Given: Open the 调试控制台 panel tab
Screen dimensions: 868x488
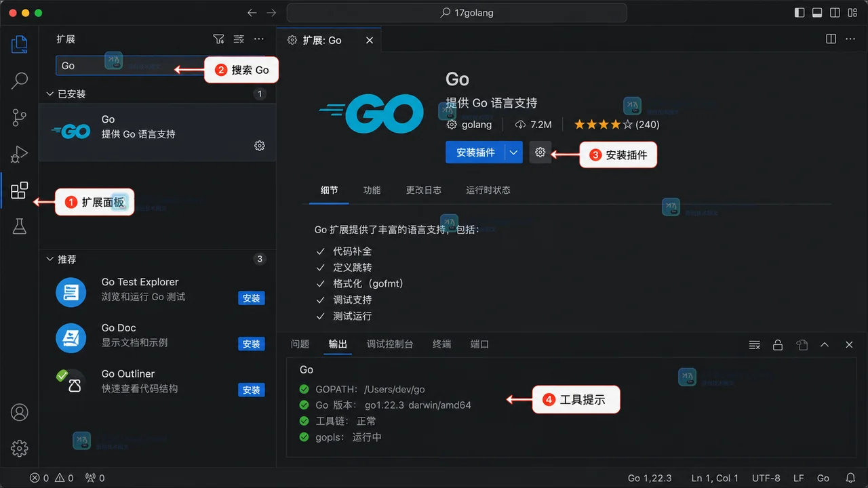Looking at the screenshot, I should (x=390, y=344).
